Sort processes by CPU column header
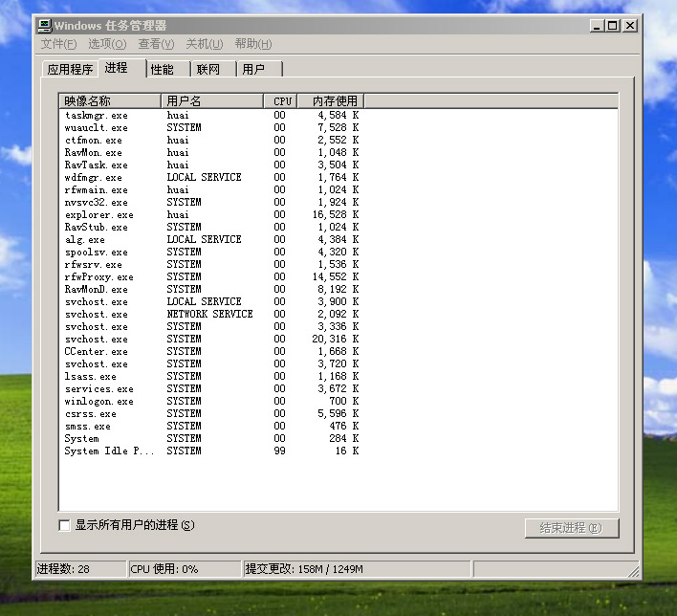 tap(280, 101)
